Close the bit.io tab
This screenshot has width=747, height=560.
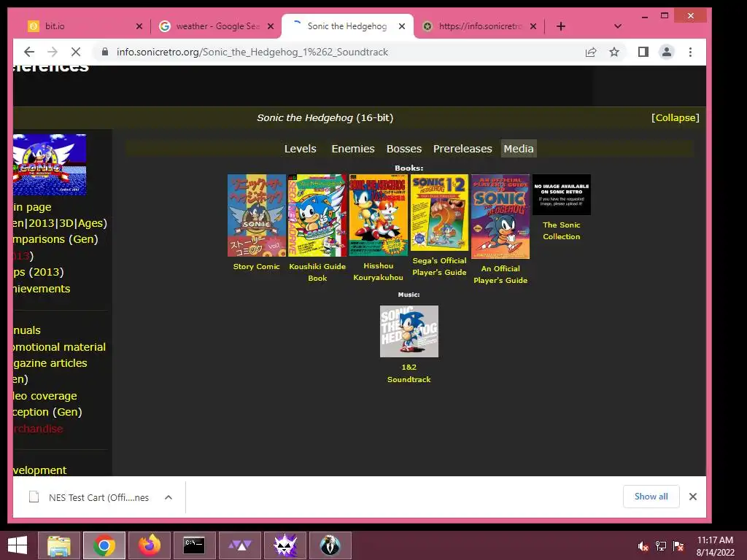click(x=139, y=26)
